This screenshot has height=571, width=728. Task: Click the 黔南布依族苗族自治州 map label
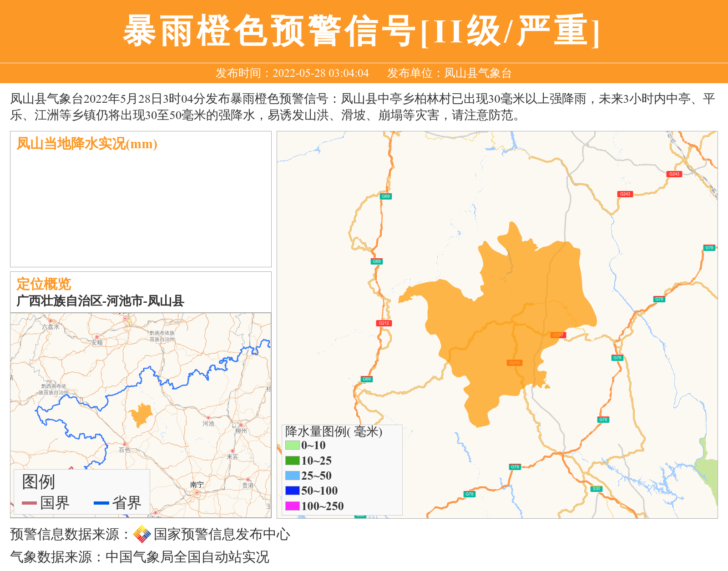click(x=162, y=336)
